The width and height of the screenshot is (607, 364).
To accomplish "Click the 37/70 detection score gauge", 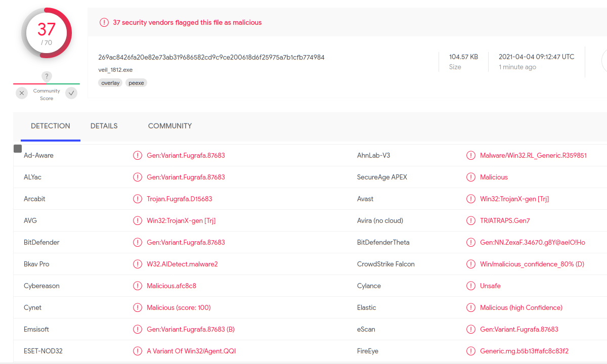I will [x=47, y=33].
